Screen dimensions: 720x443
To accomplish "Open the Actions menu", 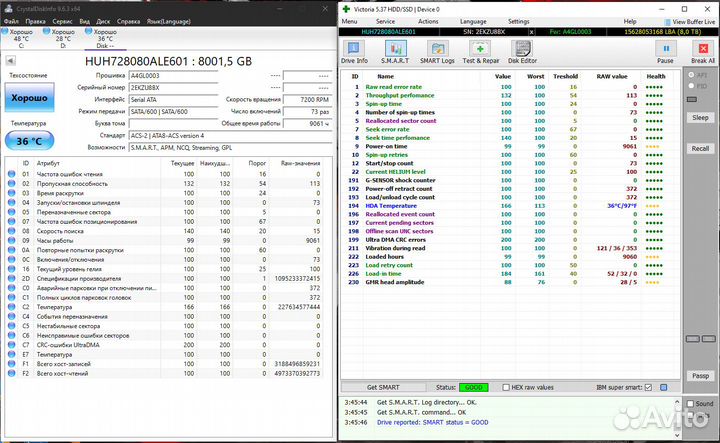I will click(x=428, y=22).
